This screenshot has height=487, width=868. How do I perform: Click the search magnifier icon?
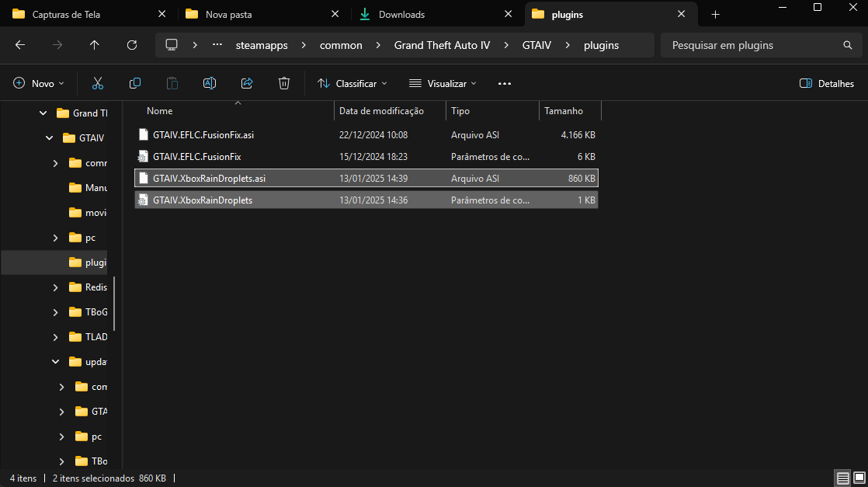click(848, 45)
